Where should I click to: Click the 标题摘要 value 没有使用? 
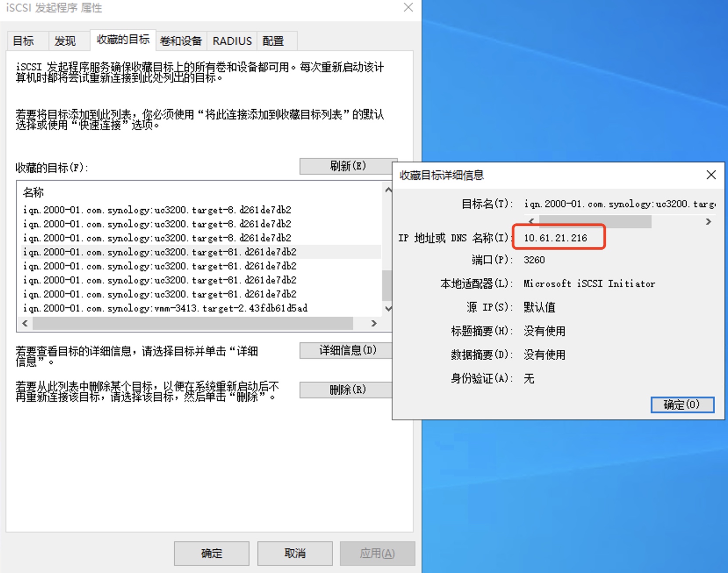544,331
